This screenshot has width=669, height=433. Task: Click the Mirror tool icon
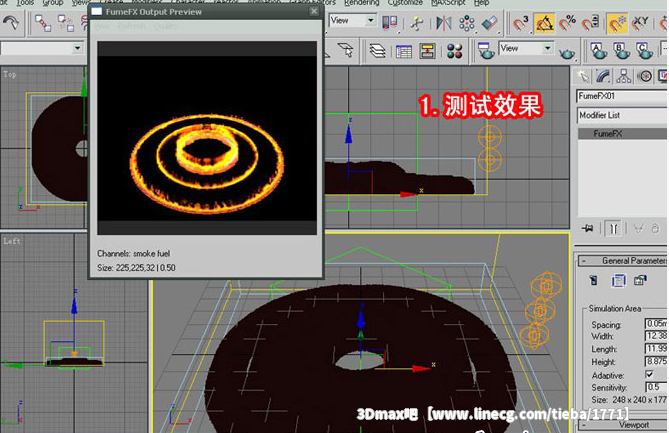click(443, 23)
